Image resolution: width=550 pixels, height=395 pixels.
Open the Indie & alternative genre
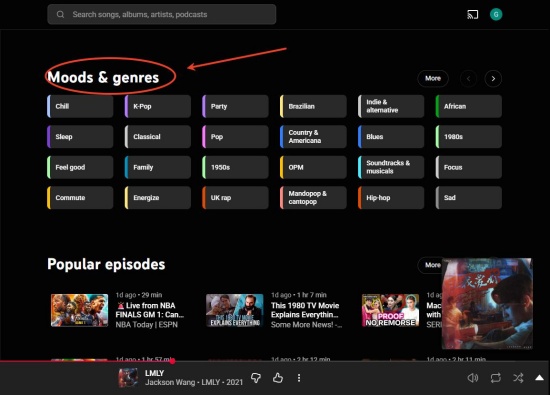coord(391,106)
